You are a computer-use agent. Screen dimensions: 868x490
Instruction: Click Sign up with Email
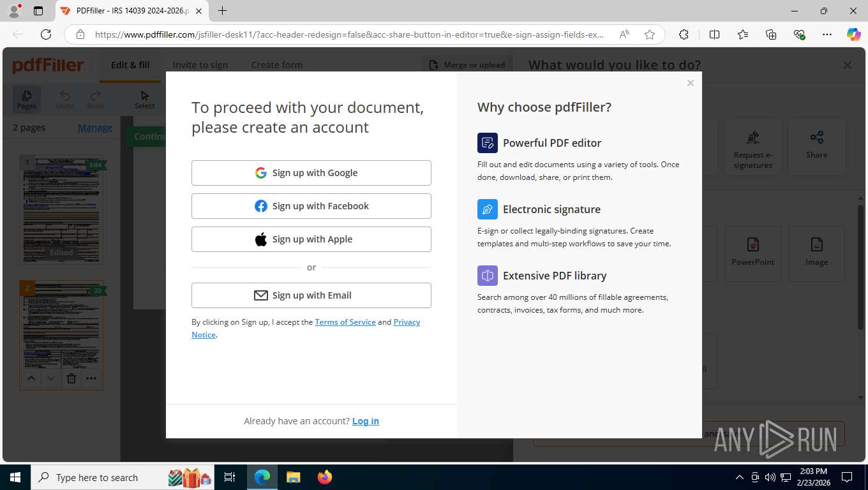(x=311, y=295)
